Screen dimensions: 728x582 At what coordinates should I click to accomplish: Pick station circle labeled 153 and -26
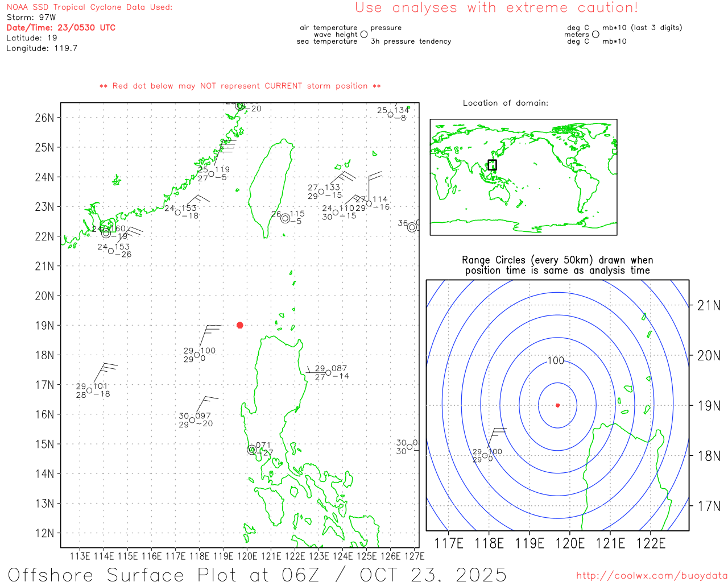111,251
